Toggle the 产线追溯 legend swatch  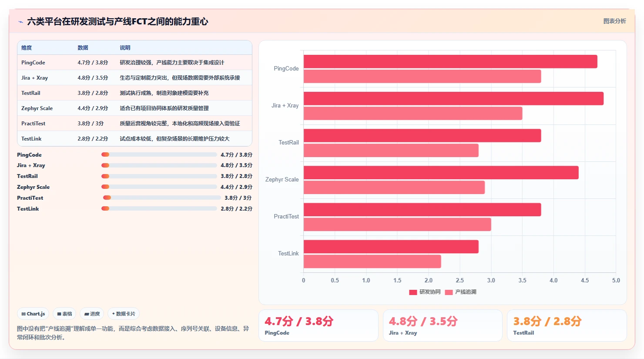[449, 292]
